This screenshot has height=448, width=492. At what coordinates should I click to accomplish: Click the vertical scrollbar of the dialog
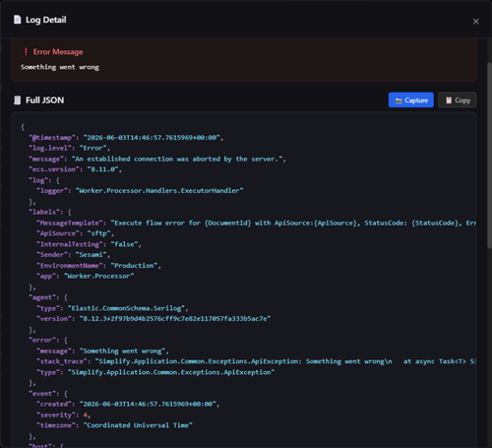tap(489, 155)
